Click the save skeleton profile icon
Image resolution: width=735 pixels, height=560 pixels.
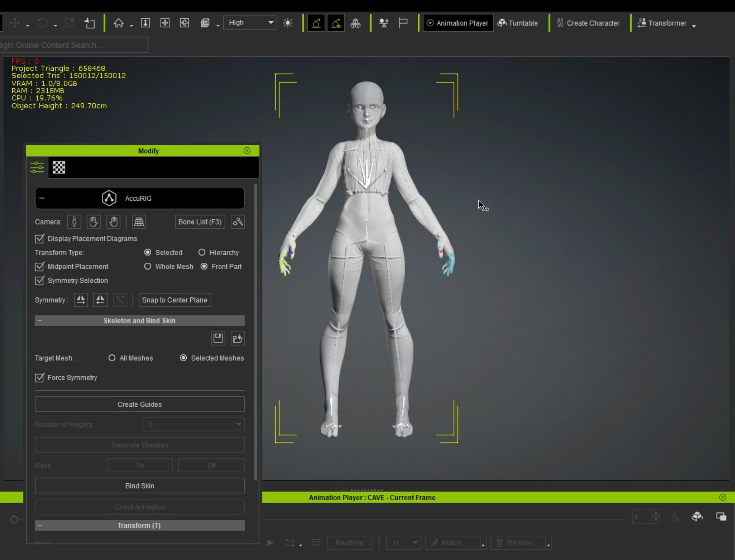(218, 338)
